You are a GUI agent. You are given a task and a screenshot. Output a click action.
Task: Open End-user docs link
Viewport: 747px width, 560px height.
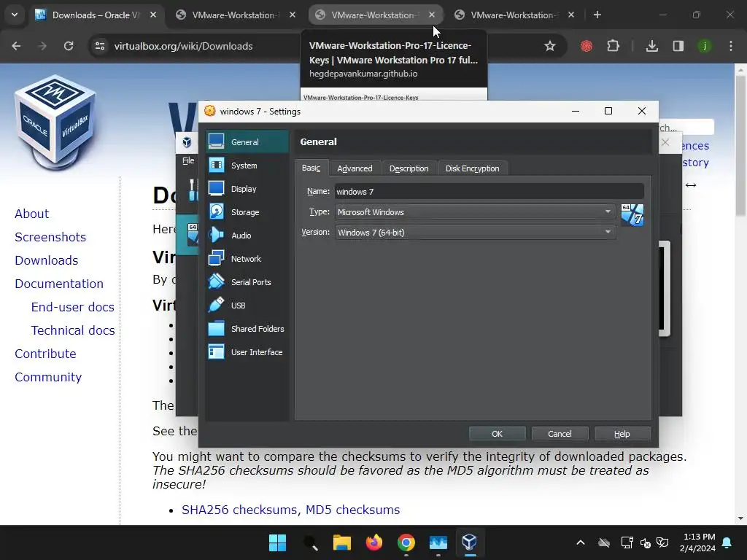[72, 307]
